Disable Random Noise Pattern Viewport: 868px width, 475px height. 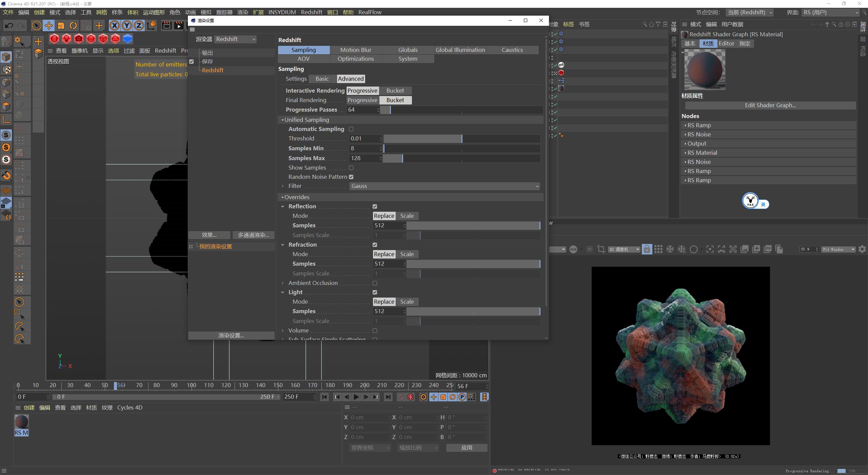[x=351, y=176]
